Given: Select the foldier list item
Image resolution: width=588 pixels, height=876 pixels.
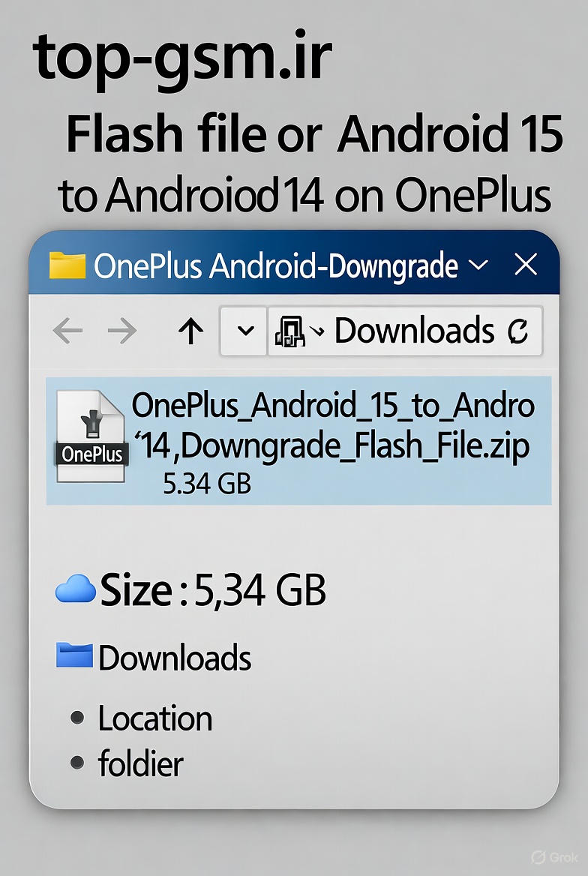Looking at the screenshot, I should click(140, 764).
